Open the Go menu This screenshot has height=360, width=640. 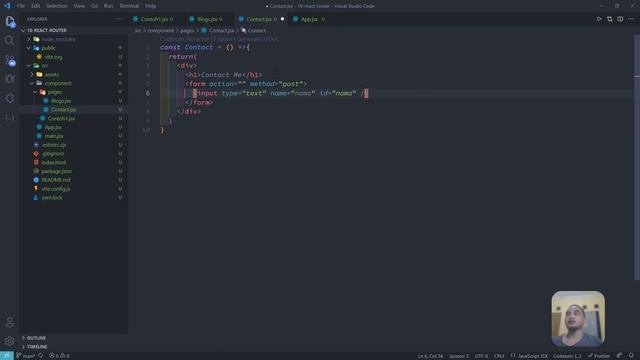[x=94, y=6]
